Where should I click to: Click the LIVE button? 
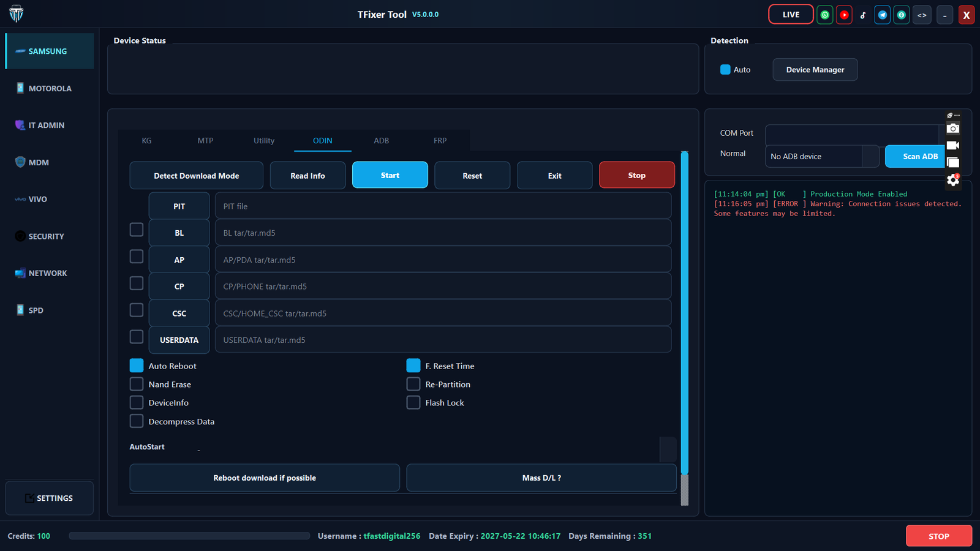(791, 15)
